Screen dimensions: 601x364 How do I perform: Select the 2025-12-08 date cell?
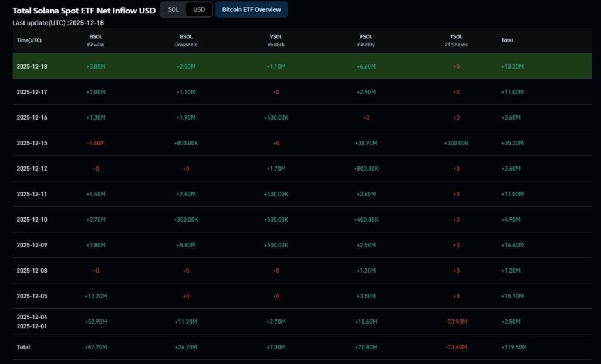(32, 270)
